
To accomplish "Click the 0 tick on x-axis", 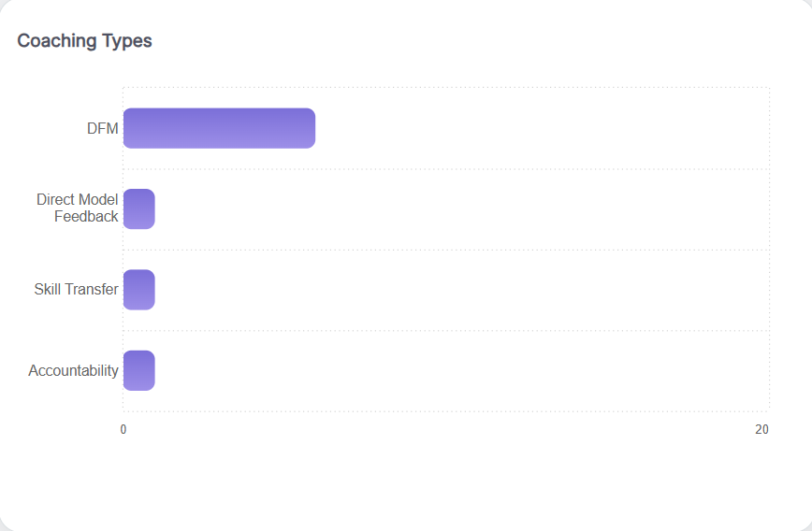I will (x=123, y=429).
